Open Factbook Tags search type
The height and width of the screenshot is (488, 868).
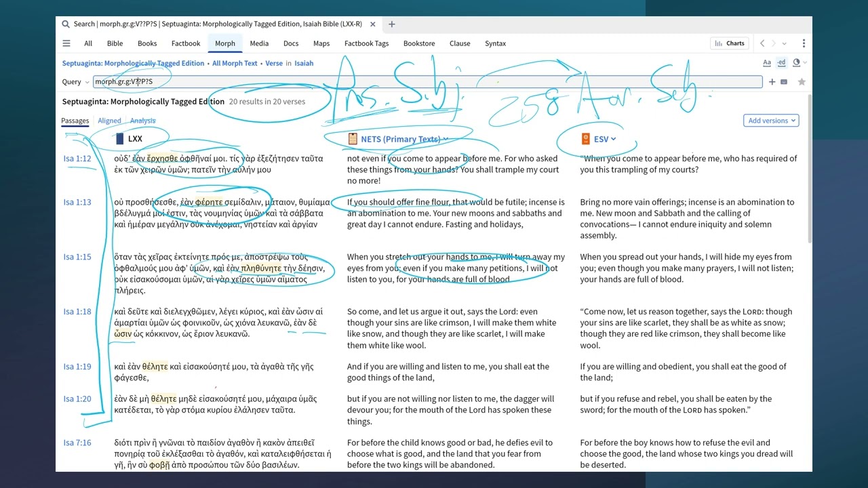coord(367,43)
